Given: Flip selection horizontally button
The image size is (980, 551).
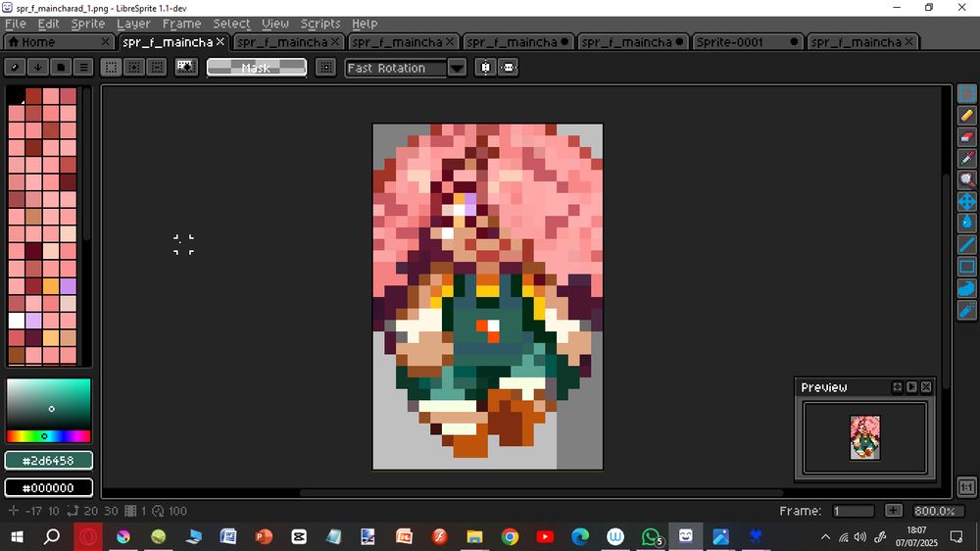Looking at the screenshot, I should (486, 67).
